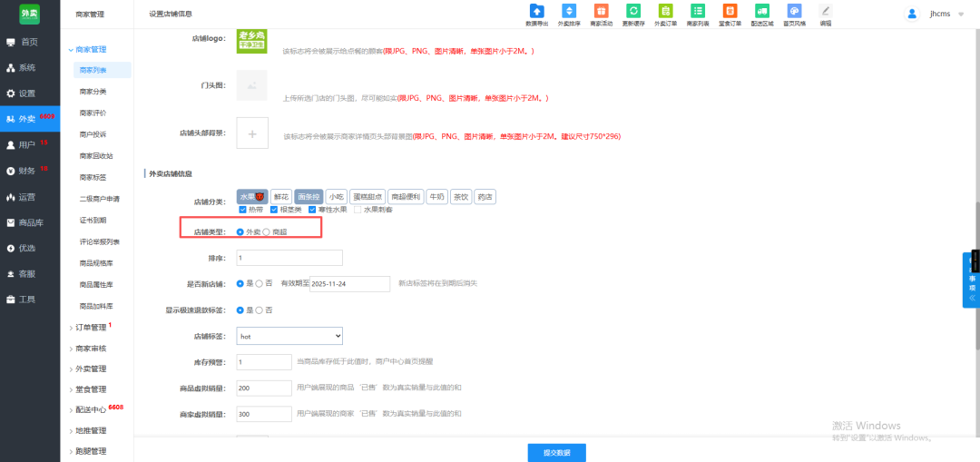The height and width of the screenshot is (462, 980).
Task: Click the 店铺头部背景 plus upload box
Action: (252, 133)
